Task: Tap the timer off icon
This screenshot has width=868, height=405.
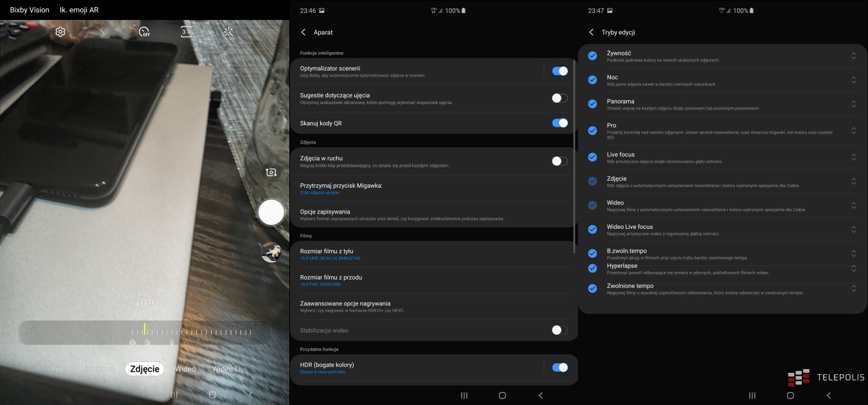Action: (144, 32)
